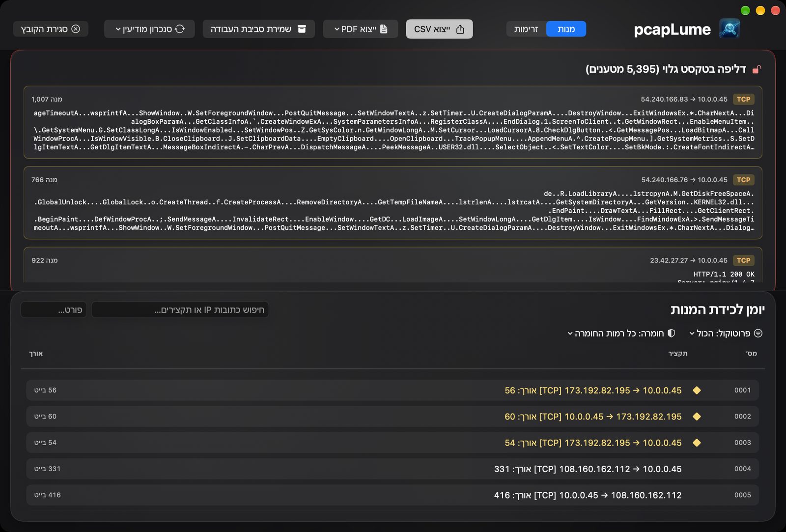Select packet row 0003 with length 54
Viewport: 786px width, 532px height.
pos(393,443)
